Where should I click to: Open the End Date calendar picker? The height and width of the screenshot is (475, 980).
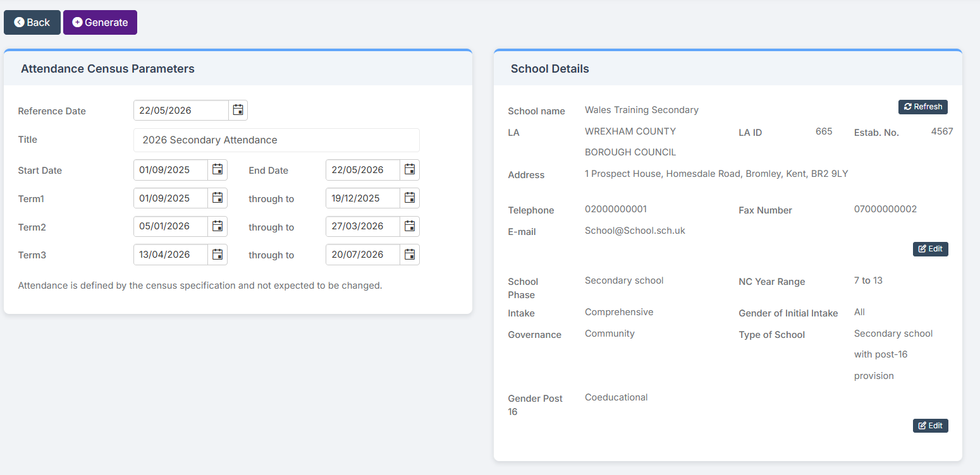coord(410,169)
